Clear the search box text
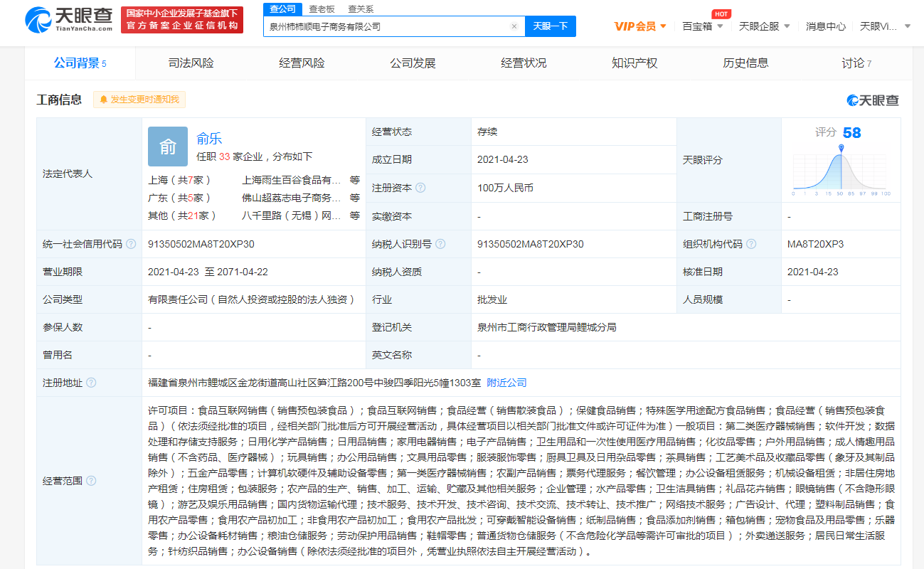This screenshot has height=569, width=924. click(514, 26)
